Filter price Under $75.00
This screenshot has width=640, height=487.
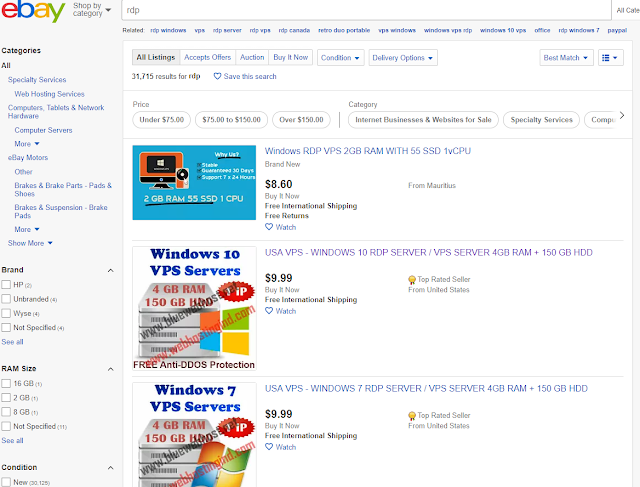162,120
